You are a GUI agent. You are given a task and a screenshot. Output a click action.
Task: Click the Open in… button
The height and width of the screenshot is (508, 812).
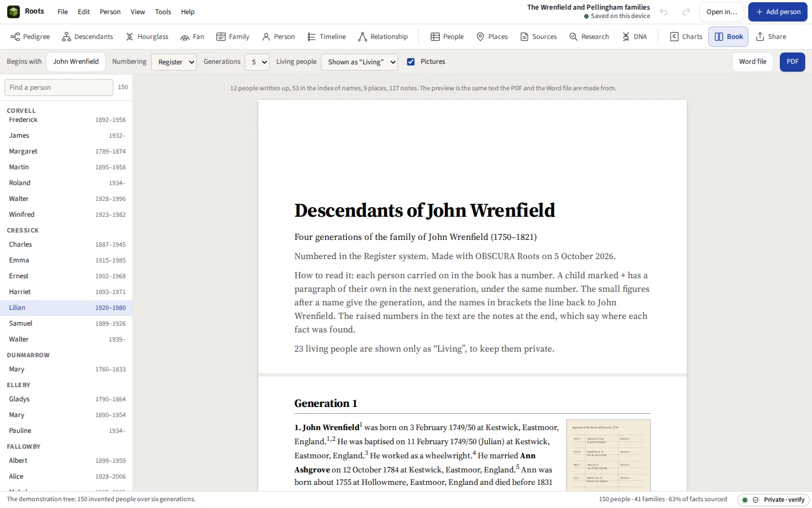(722, 12)
